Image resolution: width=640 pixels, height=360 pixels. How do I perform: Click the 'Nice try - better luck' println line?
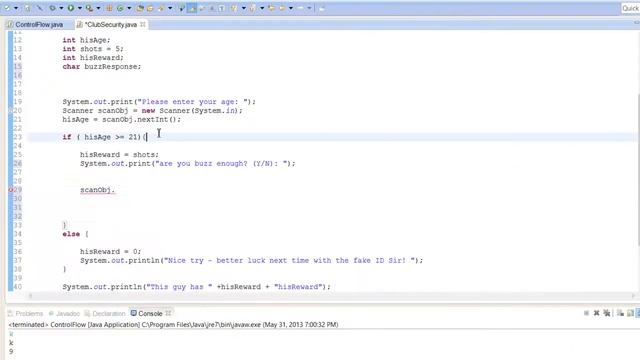[x=251, y=260]
